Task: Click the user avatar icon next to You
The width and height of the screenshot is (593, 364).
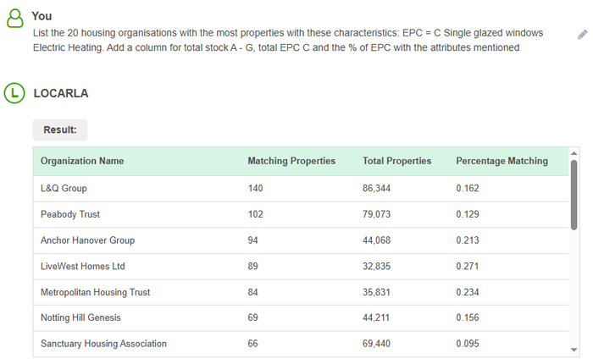Action: 14,19
